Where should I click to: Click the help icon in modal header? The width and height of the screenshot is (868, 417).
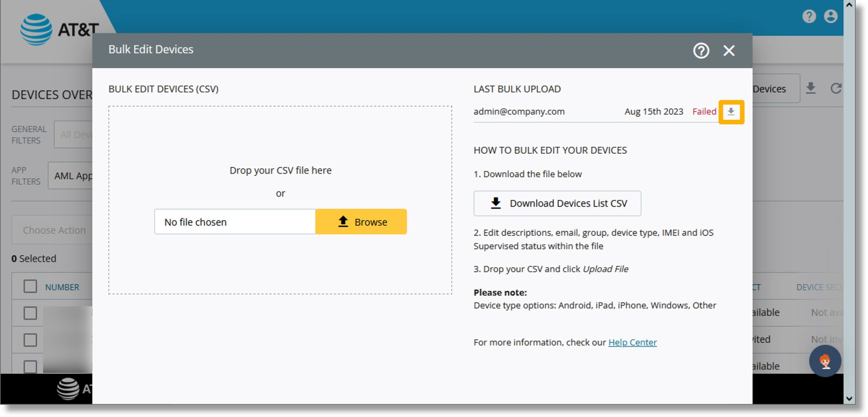coord(701,50)
